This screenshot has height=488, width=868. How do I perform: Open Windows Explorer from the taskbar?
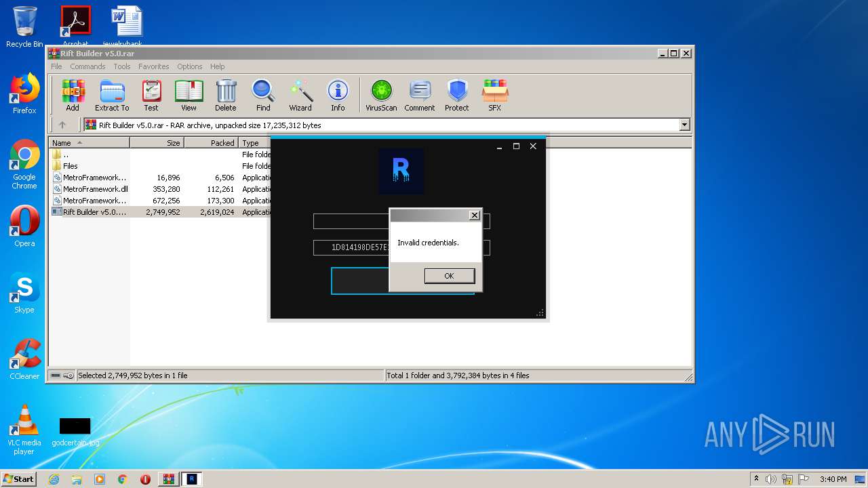tap(77, 479)
